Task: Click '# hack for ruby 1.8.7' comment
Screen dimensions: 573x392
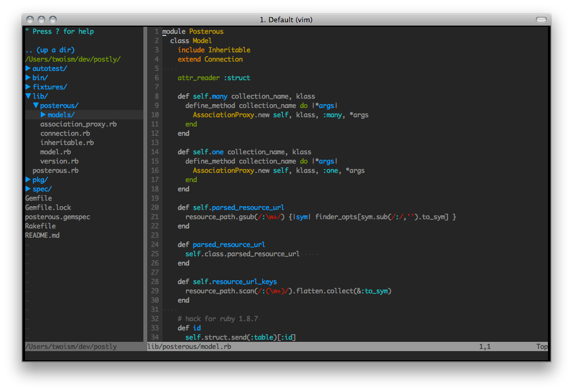Action: click(218, 319)
